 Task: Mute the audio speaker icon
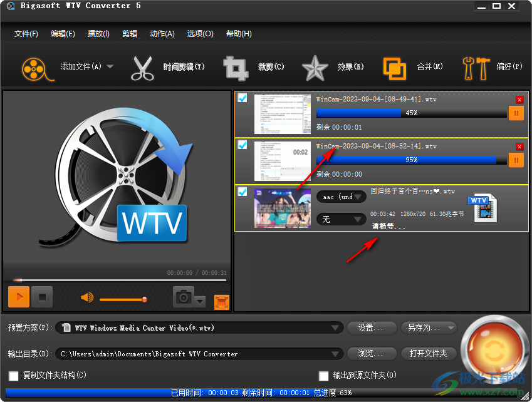pyautogui.click(x=87, y=297)
